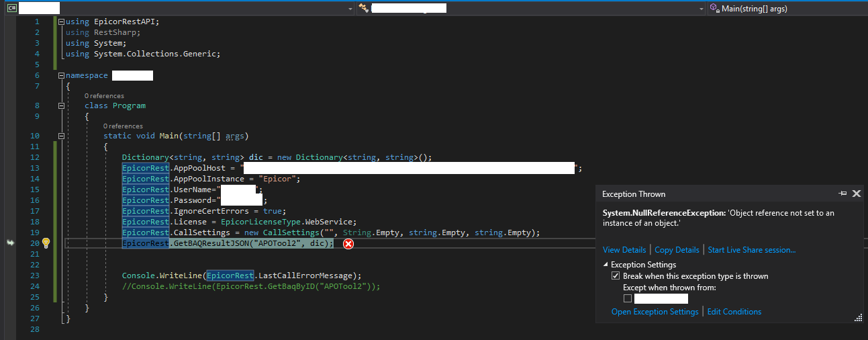Toggle Break when this exception type is thrown
Screen dimensions: 868x340
[x=616, y=276]
